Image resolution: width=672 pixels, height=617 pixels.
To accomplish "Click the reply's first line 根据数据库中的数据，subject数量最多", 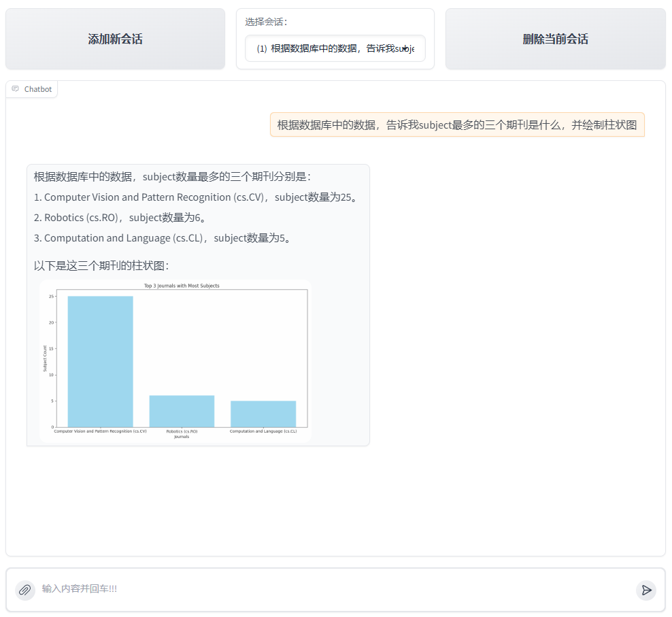I will coord(172,177).
